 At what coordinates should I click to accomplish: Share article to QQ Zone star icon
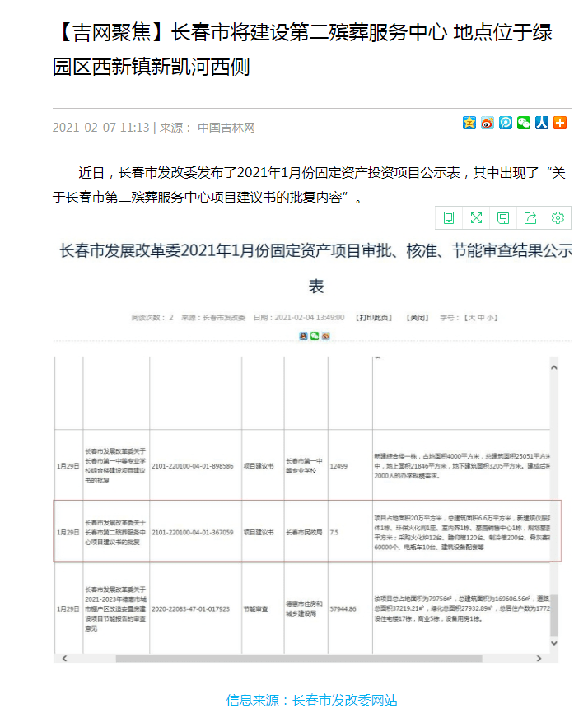[x=469, y=123]
